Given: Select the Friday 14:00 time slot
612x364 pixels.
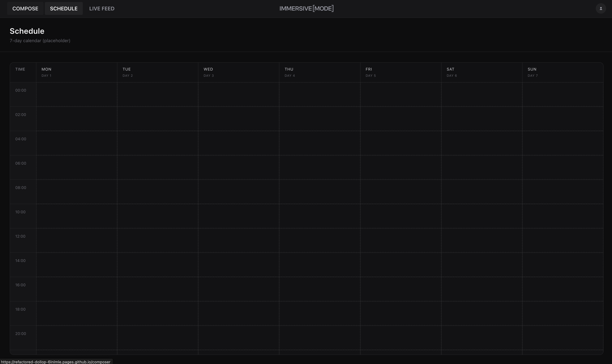Looking at the screenshot, I should (x=400, y=265).
